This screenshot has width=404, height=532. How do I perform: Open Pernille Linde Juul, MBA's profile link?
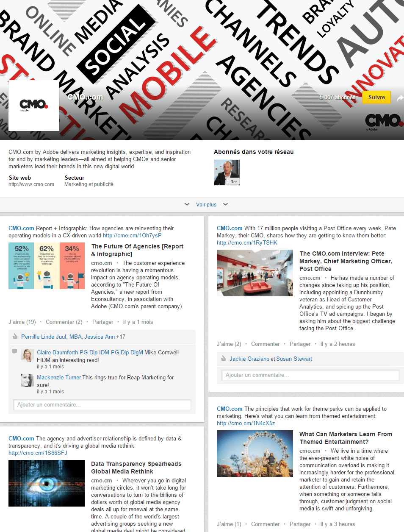click(x=51, y=337)
